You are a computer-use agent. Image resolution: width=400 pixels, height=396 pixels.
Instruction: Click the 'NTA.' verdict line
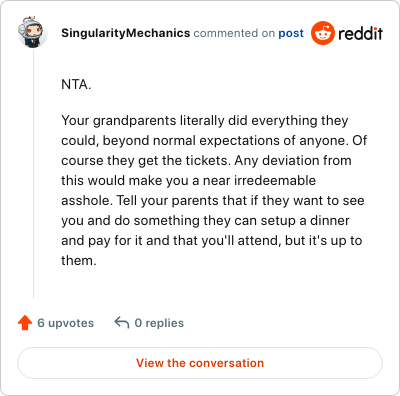point(76,85)
